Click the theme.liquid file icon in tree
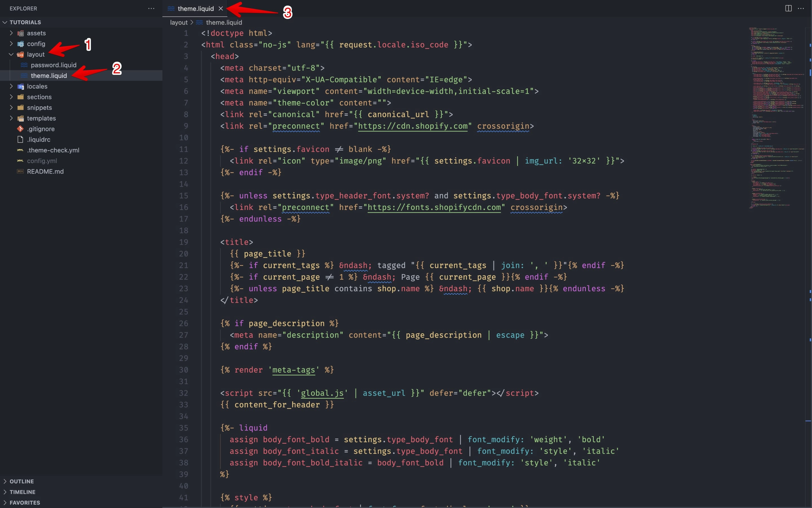Viewport: 812px width, 508px height. coord(24,76)
